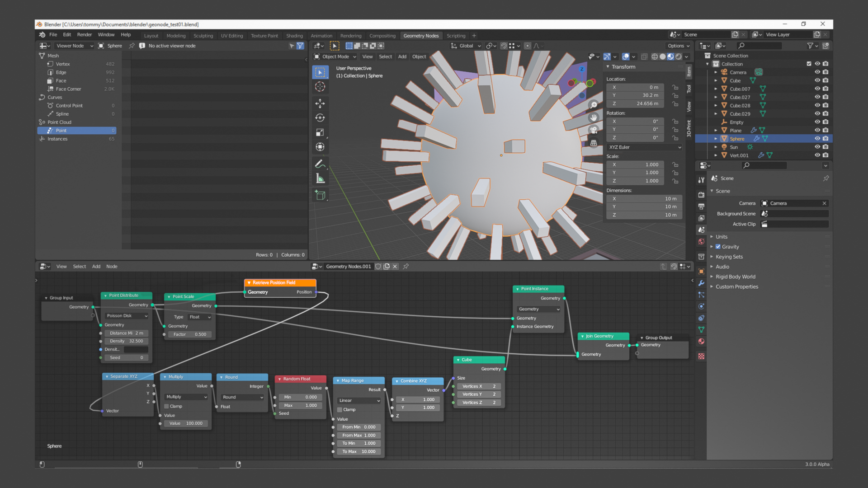Select Instances row in spreadsheet sidebar

(77, 139)
